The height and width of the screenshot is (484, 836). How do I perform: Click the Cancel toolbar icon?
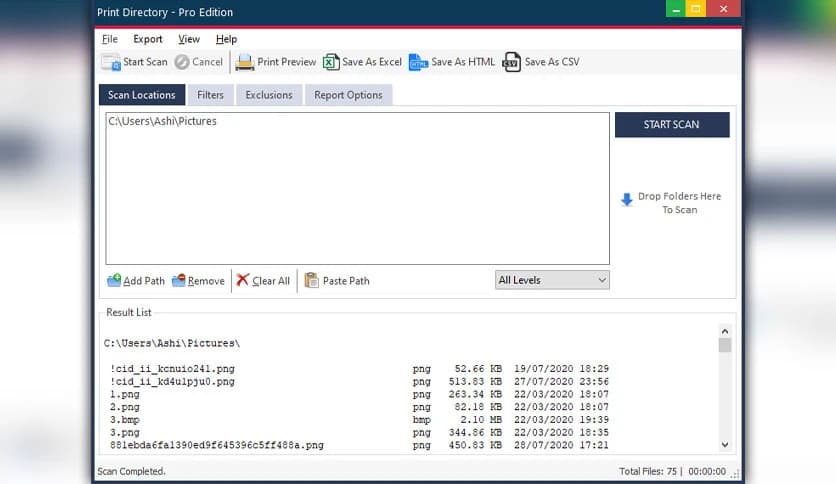click(x=182, y=62)
